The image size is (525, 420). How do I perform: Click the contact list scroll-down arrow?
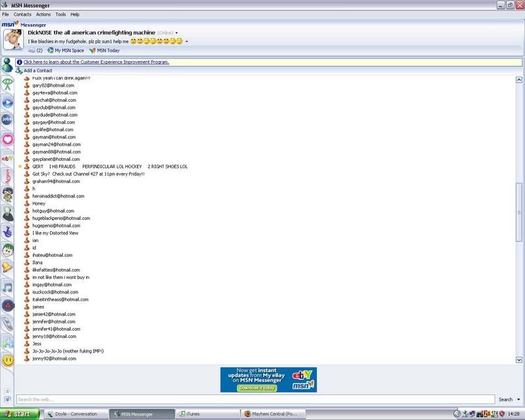click(x=519, y=360)
